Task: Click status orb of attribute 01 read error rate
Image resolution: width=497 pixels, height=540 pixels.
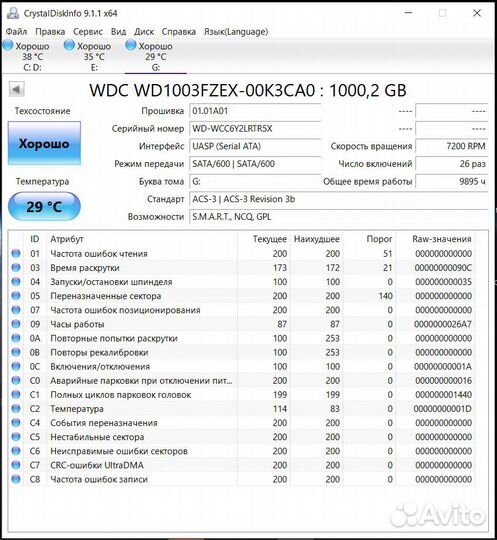Action: click(16, 253)
